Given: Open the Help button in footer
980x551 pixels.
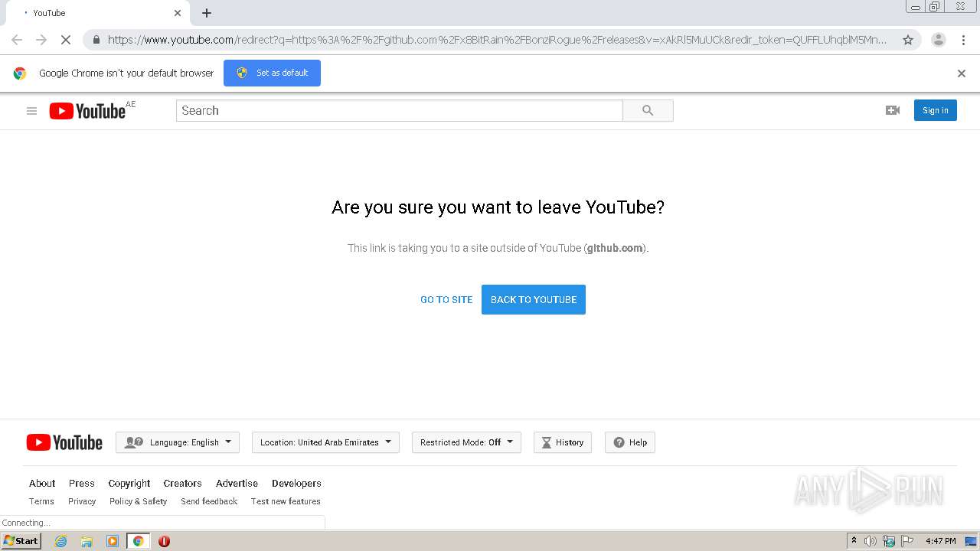Looking at the screenshot, I should point(630,442).
